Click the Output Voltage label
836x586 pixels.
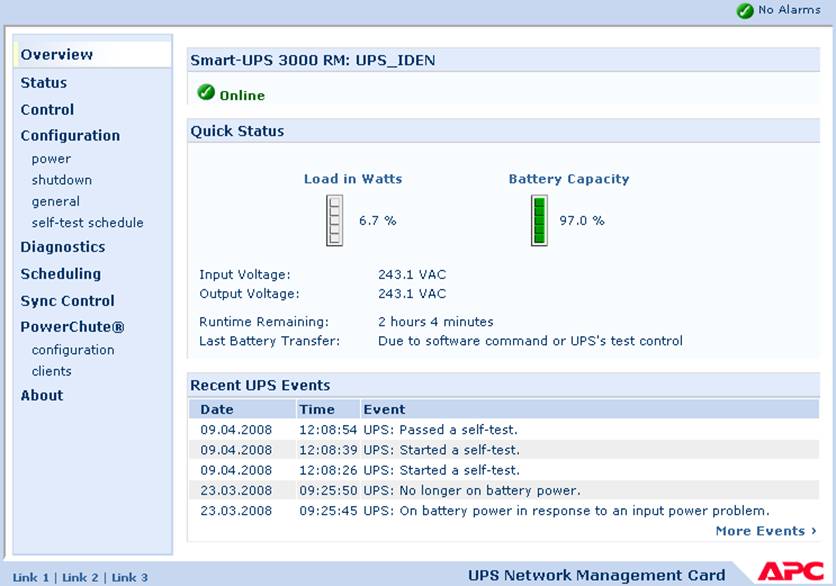pyautogui.click(x=249, y=294)
